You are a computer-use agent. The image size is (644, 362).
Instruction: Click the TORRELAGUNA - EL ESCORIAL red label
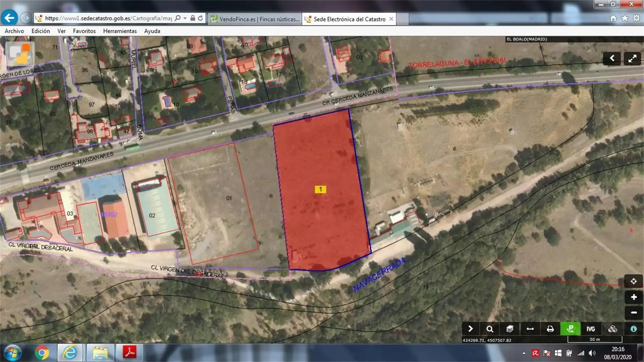458,62
